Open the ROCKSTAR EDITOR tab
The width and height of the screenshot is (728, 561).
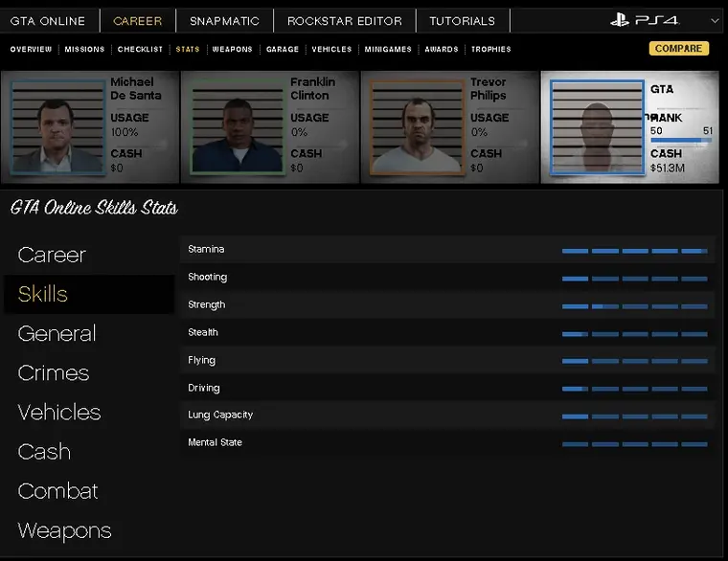pos(344,21)
